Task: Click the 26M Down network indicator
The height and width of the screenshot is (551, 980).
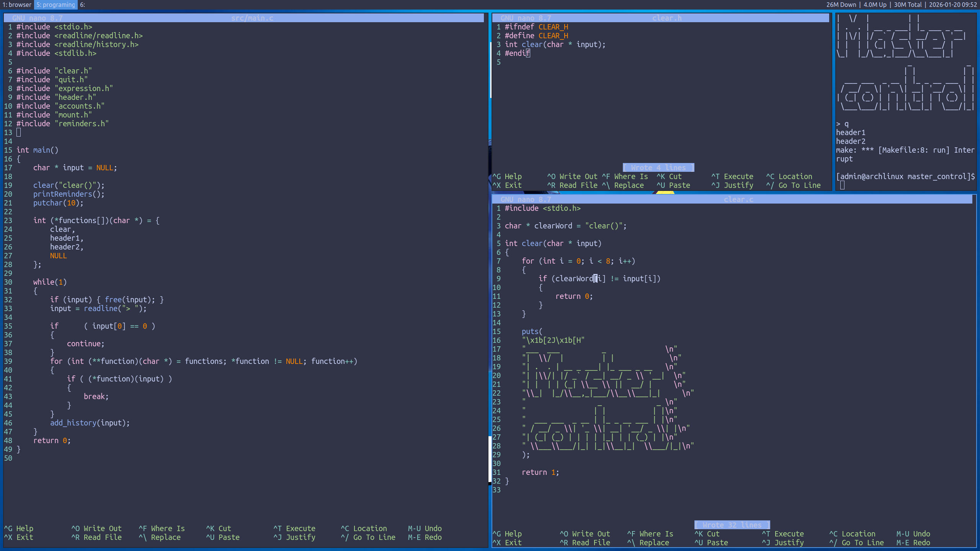Action: click(x=841, y=5)
